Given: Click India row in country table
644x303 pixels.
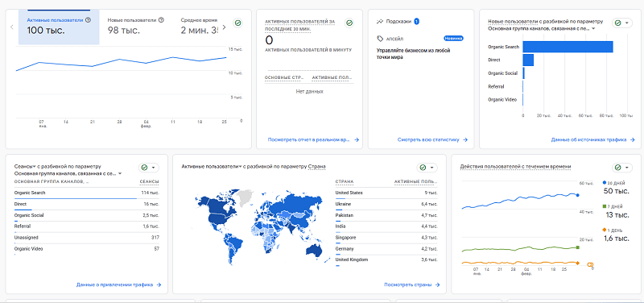Looking at the screenshot, I should (386, 226).
